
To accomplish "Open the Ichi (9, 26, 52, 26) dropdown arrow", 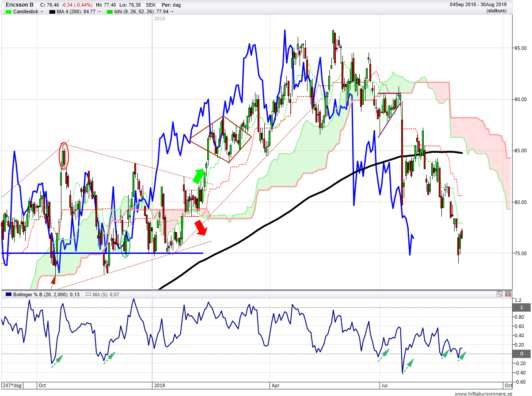I will (x=172, y=11).
